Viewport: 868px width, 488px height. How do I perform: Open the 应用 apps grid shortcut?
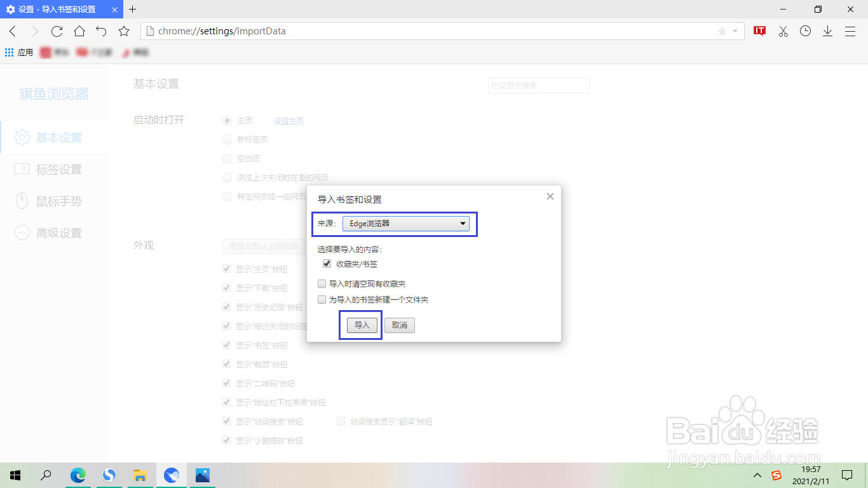pyautogui.click(x=18, y=52)
